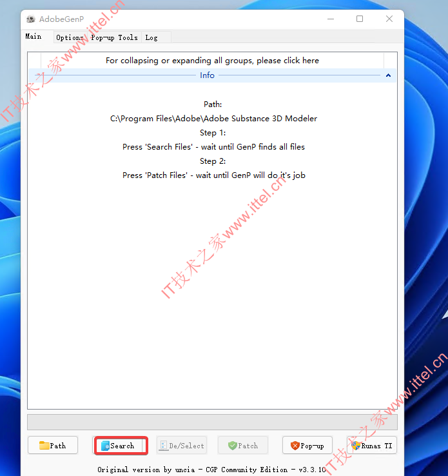Click the Path button with folder icon

(x=53, y=445)
